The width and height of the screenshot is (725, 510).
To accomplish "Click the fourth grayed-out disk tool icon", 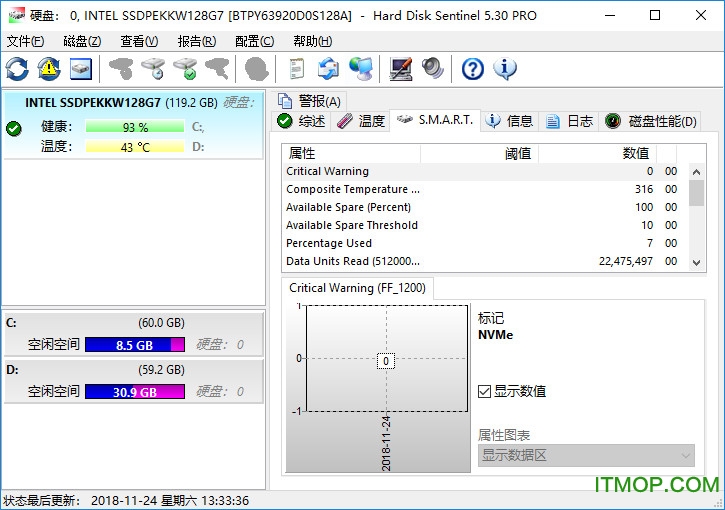I will pos(217,69).
